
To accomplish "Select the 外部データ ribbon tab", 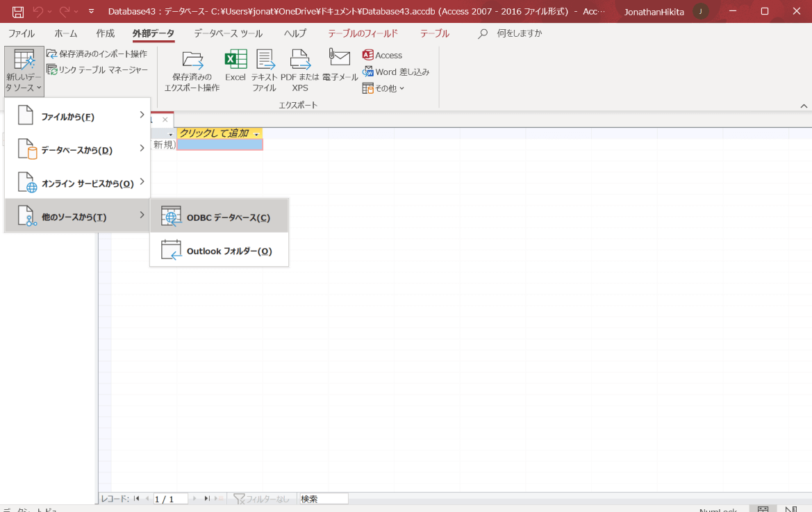I will [x=154, y=33].
